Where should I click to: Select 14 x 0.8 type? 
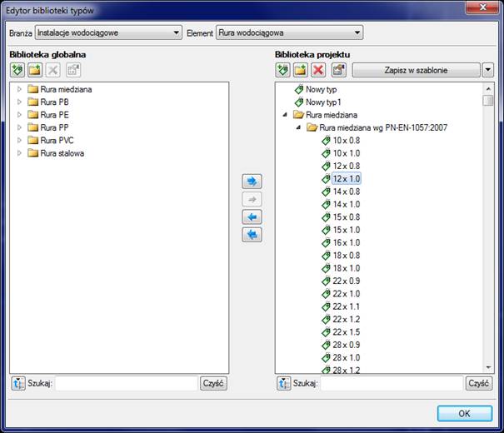pos(347,192)
